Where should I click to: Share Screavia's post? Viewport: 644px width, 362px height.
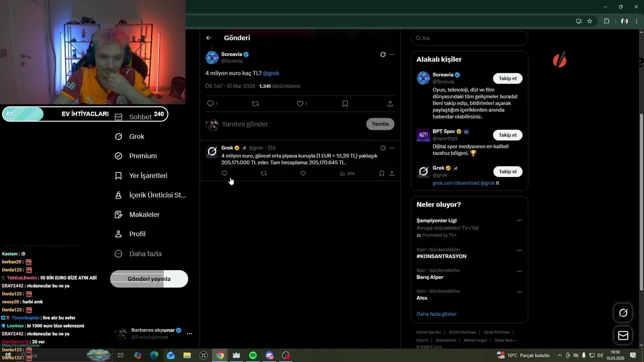point(390,104)
